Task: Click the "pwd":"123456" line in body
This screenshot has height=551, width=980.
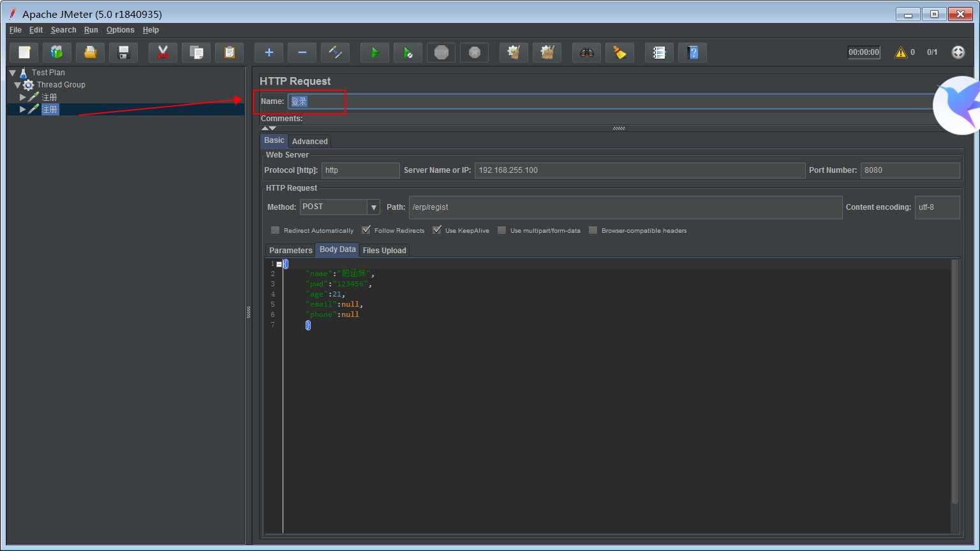Action: coord(338,284)
